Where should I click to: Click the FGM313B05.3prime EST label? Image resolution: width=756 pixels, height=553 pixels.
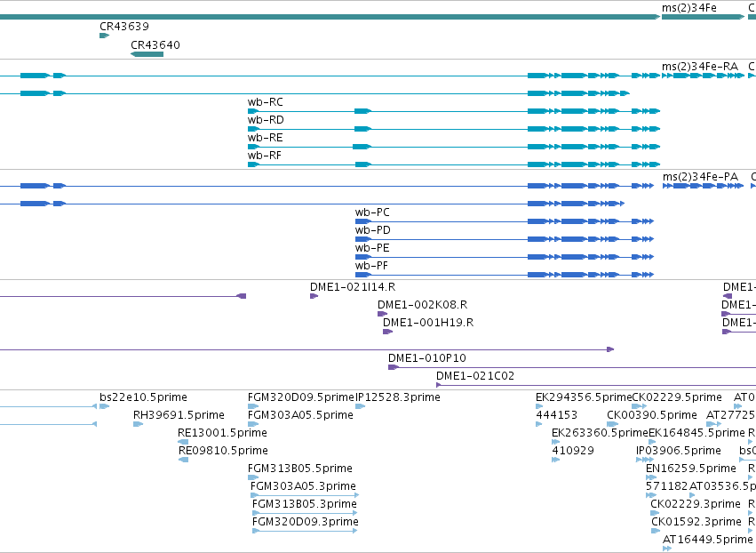[x=304, y=505]
